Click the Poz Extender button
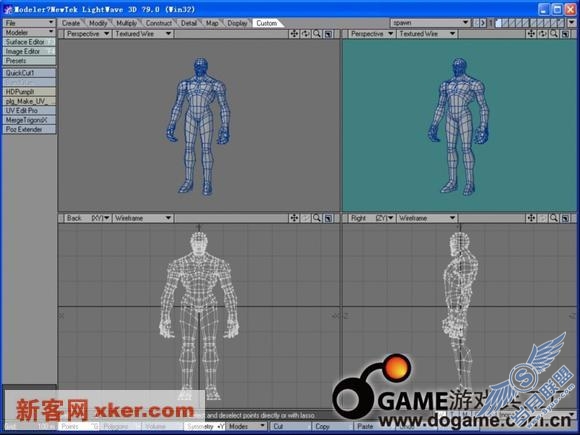Viewport: 580px width, 435px height. pyautogui.click(x=29, y=129)
